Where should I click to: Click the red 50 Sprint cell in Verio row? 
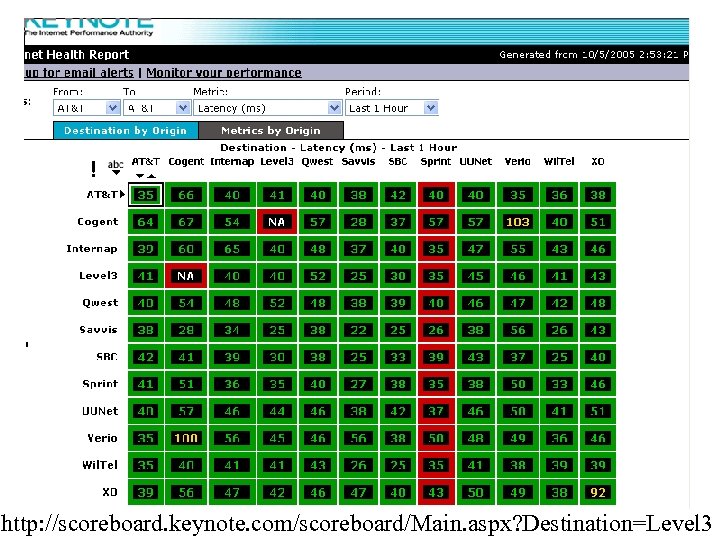tap(436, 438)
